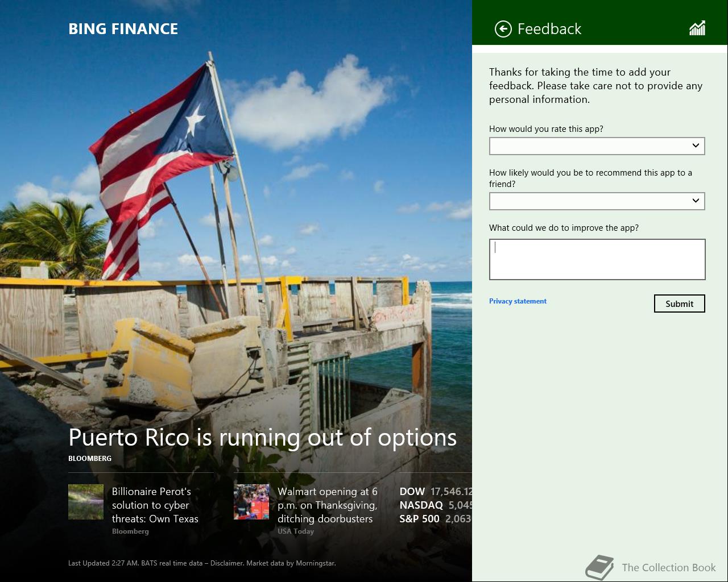Click the DOW index row

coord(436,492)
